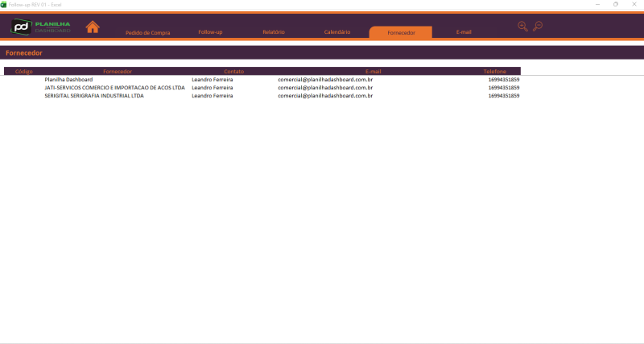Select the Planilha Dashboard supplier cell
Image resolution: width=644 pixels, height=344 pixels.
68,80
